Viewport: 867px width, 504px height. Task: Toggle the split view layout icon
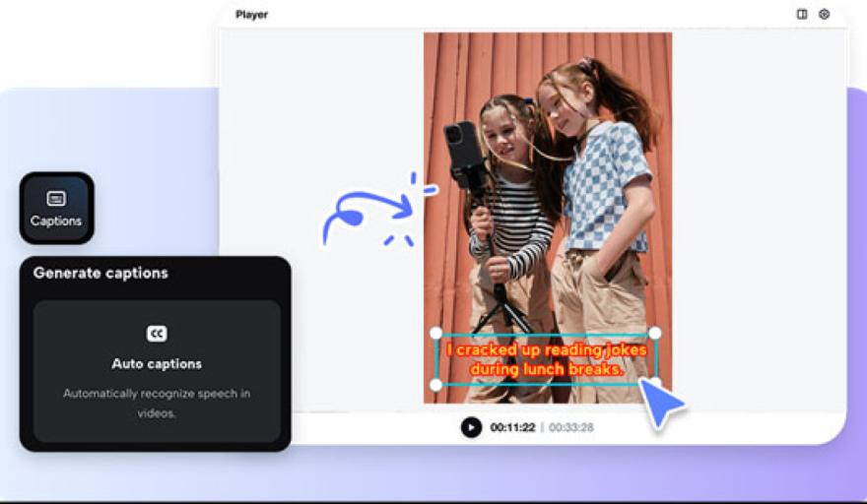[802, 15]
